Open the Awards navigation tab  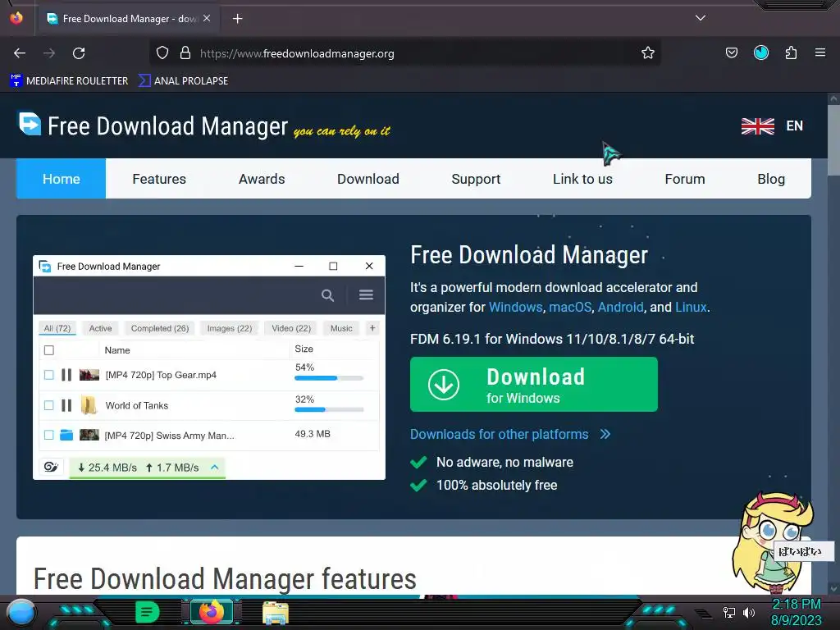click(262, 179)
